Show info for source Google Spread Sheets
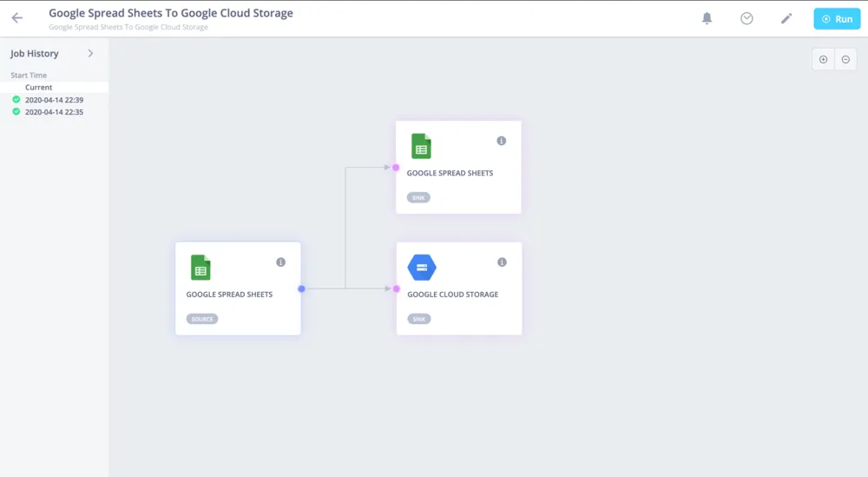The image size is (868, 477). [x=280, y=262]
